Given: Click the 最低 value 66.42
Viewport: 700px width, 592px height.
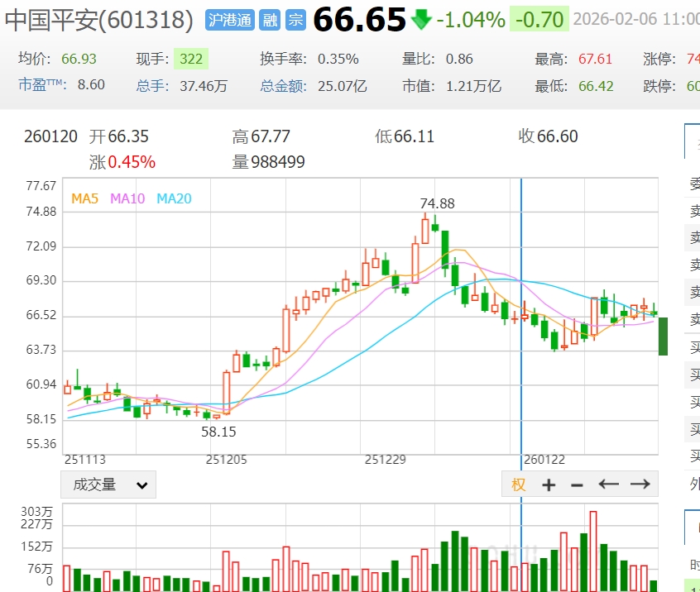Looking at the screenshot, I should pyautogui.click(x=596, y=86).
